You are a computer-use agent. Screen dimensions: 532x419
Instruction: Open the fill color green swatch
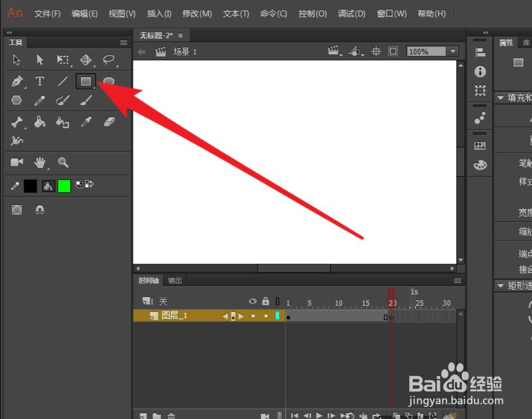(x=64, y=186)
